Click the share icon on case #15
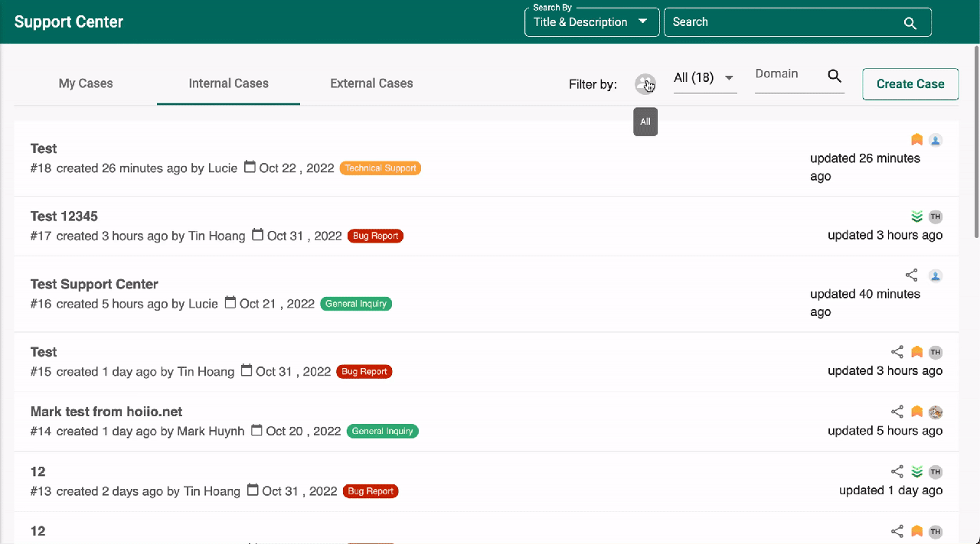The image size is (980, 544). (897, 352)
